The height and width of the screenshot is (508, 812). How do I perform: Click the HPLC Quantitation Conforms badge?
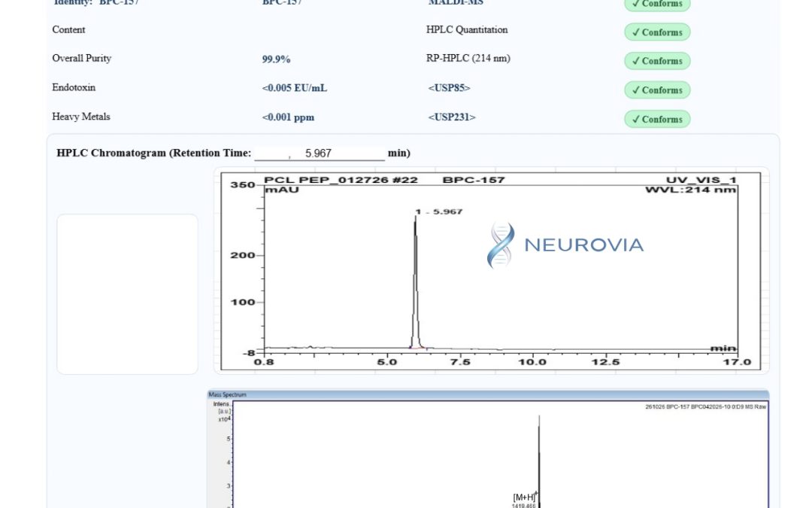tap(657, 32)
